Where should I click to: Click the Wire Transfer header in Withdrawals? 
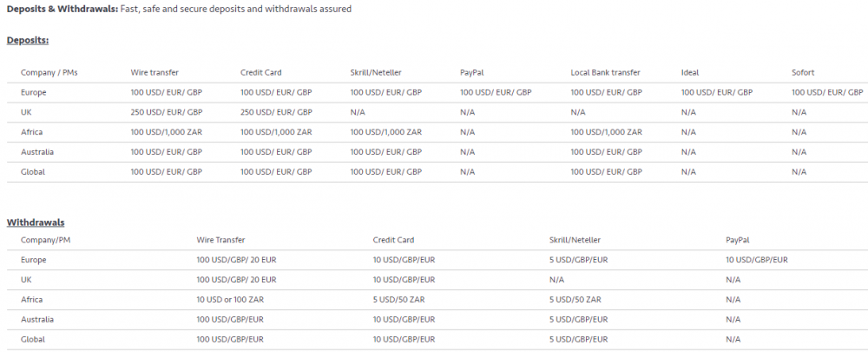pyautogui.click(x=220, y=240)
